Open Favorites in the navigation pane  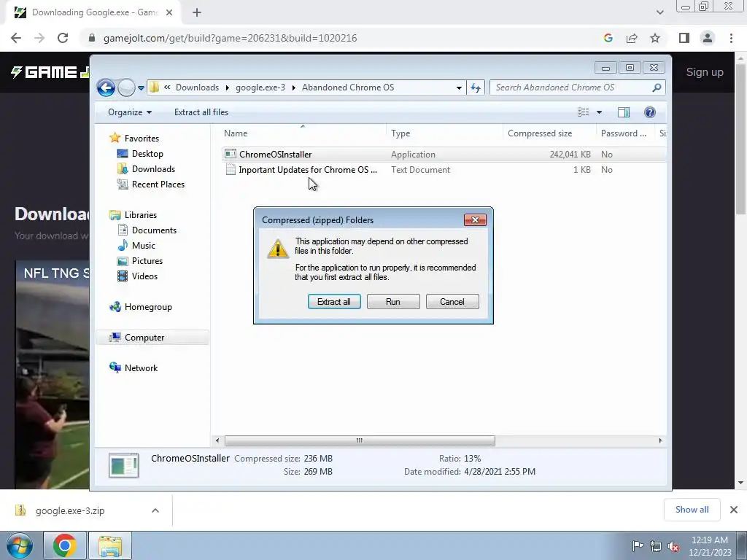coord(142,138)
